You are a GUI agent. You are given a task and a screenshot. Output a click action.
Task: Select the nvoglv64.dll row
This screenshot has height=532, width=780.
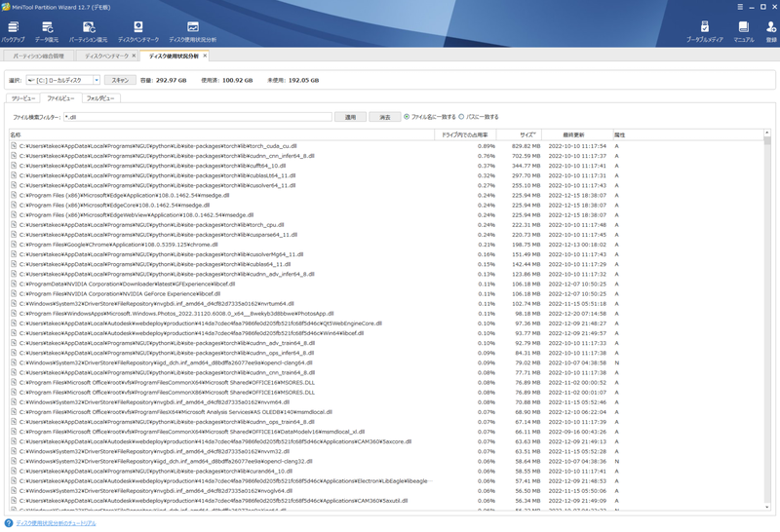point(386,491)
